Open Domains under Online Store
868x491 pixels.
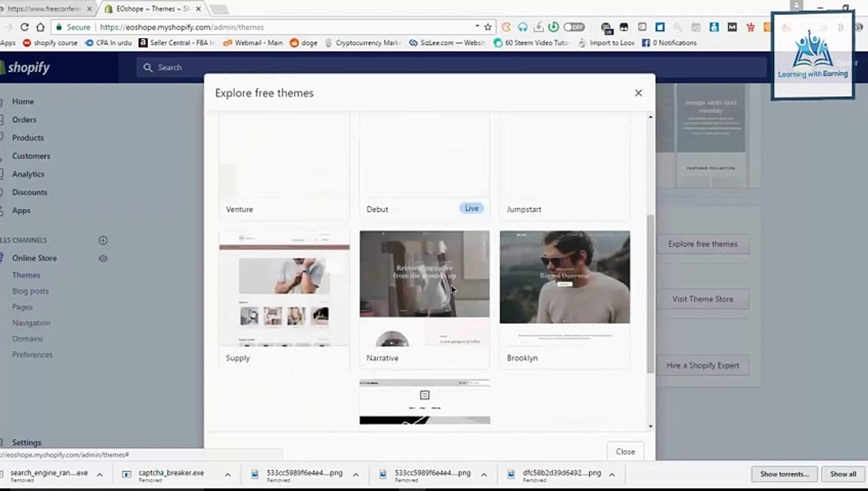click(x=27, y=339)
